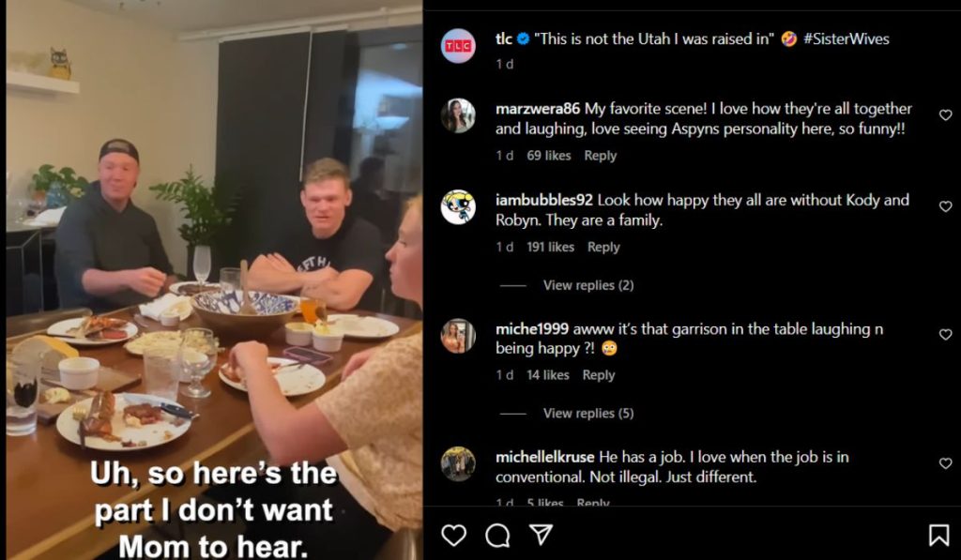Image resolution: width=961 pixels, height=560 pixels.
Task: Like miche1999's comment
Action: 945,335
